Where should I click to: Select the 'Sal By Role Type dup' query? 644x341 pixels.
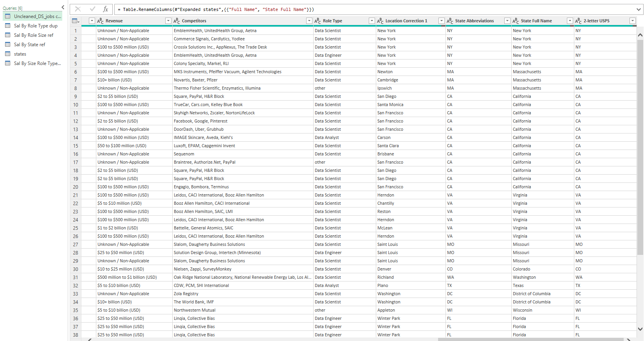(32, 26)
